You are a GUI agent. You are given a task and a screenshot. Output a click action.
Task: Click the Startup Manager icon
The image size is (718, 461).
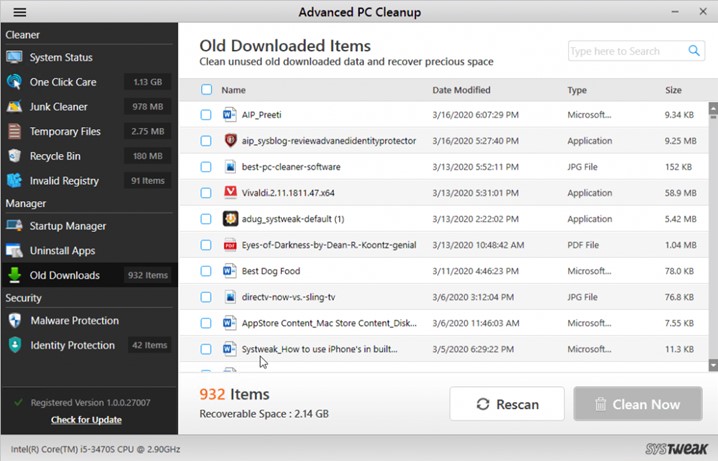[14, 226]
